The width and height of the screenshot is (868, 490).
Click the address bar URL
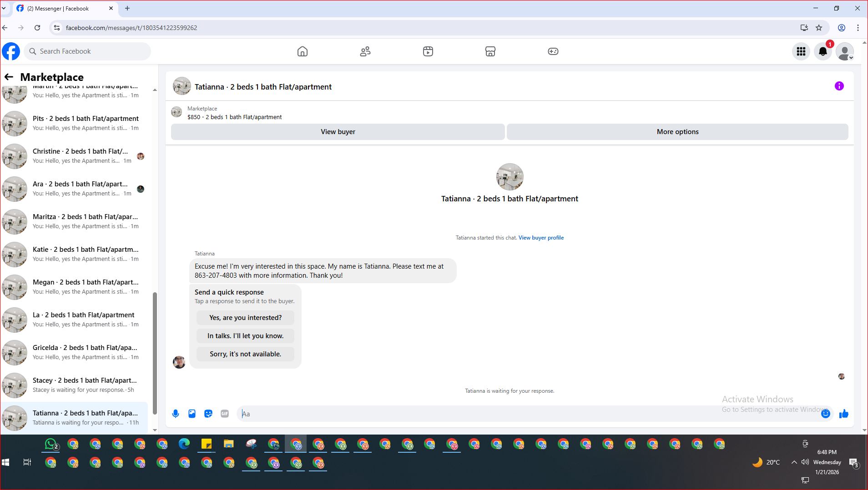point(131,28)
